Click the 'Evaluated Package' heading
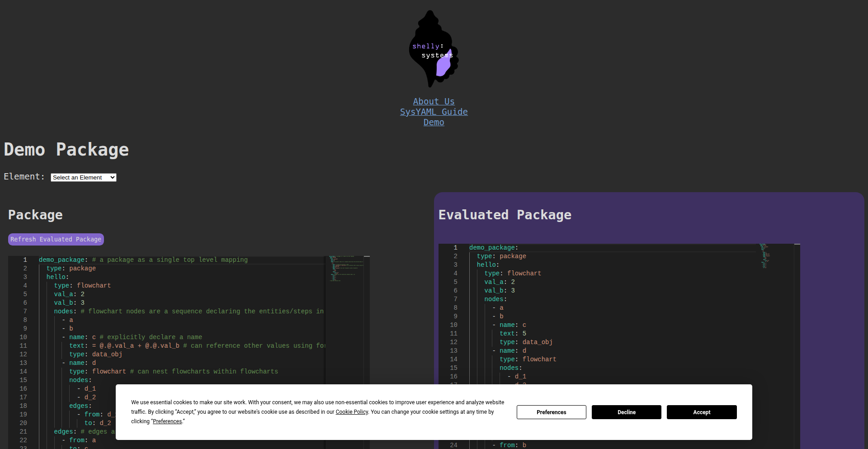The height and width of the screenshot is (449, 868). click(505, 215)
